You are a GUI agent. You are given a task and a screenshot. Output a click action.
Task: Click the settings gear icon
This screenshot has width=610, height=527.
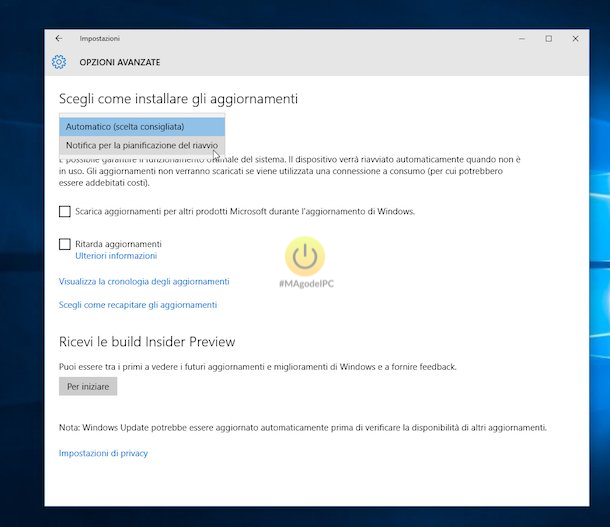click(x=59, y=62)
